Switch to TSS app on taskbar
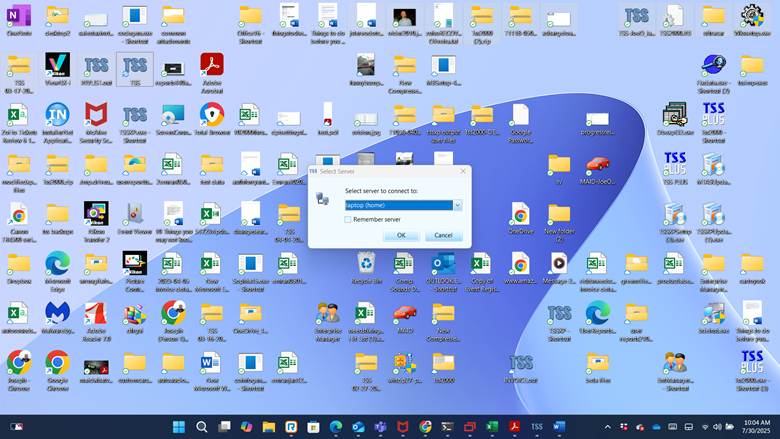This screenshot has height=439, width=780. (x=537, y=427)
